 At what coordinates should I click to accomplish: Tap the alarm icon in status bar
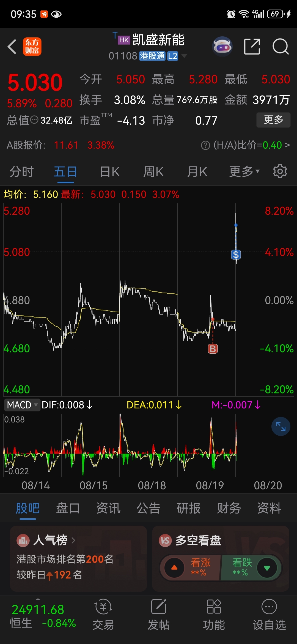pos(231,14)
